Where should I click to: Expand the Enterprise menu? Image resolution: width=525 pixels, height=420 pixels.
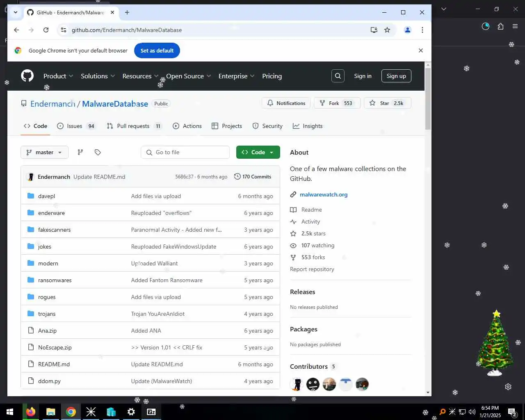pyautogui.click(x=236, y=76)
